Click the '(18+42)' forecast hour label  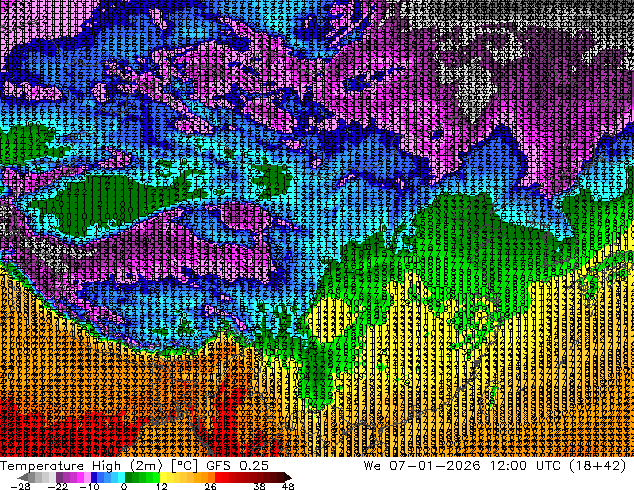(598, 466)
